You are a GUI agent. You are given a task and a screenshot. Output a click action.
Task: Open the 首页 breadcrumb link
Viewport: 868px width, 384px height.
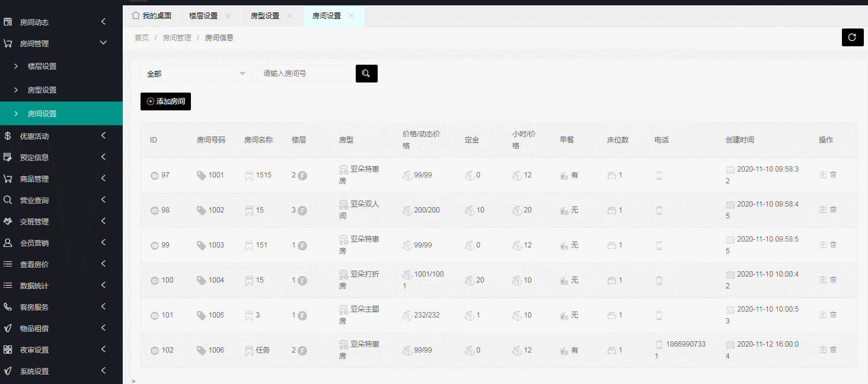point(141,37)
